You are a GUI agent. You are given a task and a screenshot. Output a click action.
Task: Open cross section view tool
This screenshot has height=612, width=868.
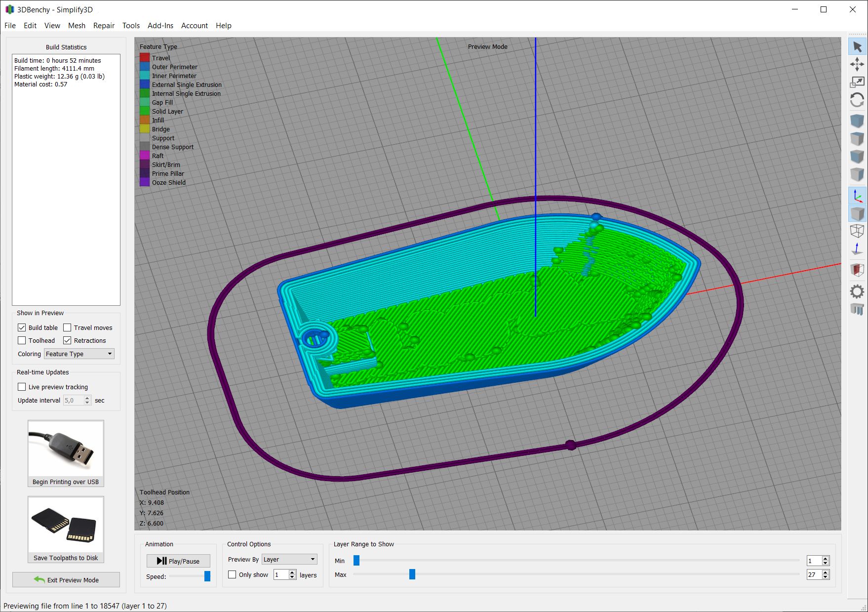(x=857, y=270)
